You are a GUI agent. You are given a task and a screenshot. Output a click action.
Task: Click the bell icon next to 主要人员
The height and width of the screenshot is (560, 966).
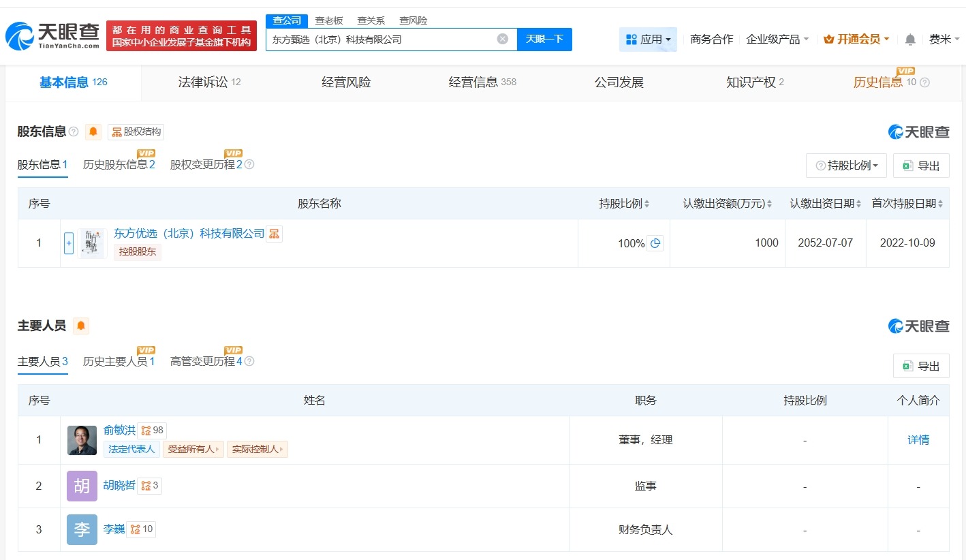(81, 326)
